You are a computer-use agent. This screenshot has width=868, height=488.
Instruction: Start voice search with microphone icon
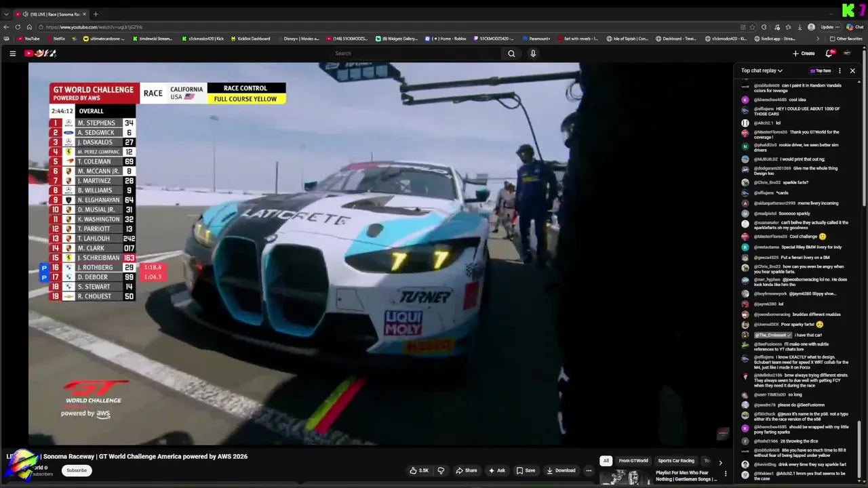(533, 54)
